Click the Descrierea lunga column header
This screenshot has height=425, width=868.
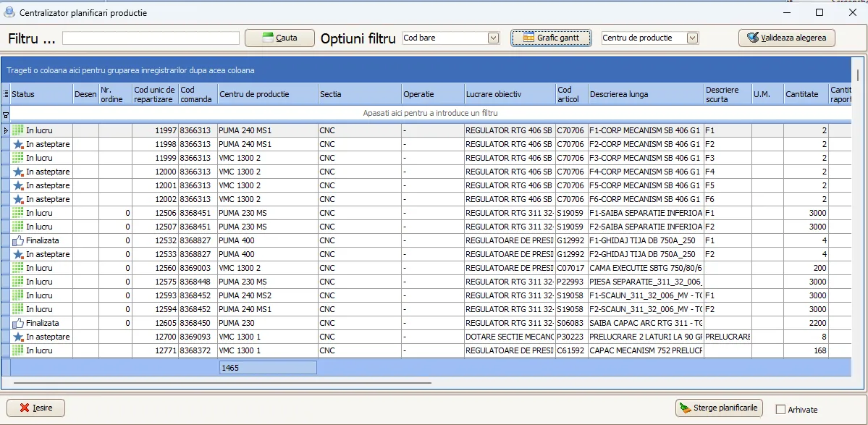tap(646, 94)
